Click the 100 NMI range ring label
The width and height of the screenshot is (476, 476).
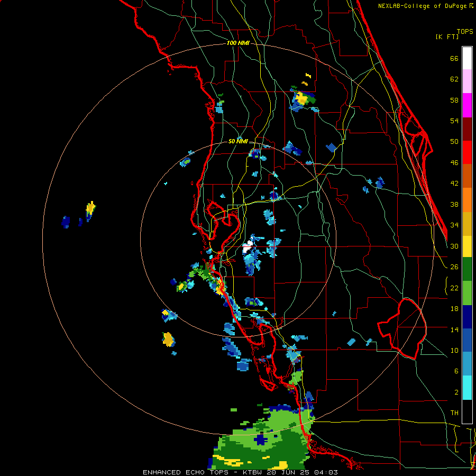point(238,43)
